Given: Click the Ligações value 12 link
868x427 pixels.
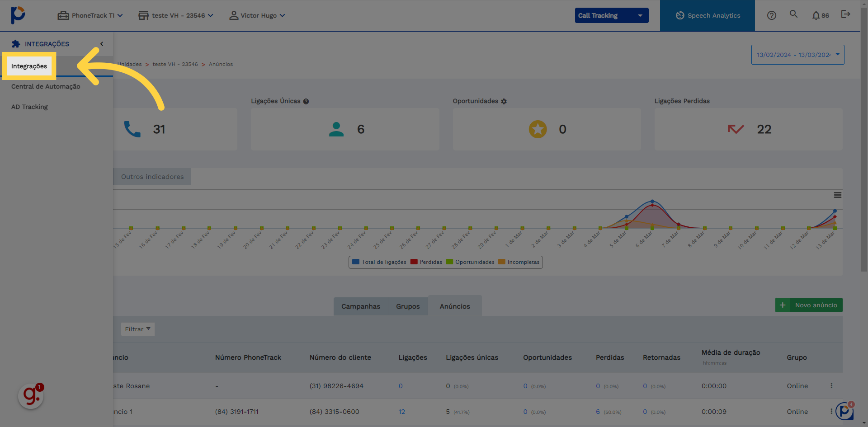Looking at the screenshot, I should pos(401,412).
